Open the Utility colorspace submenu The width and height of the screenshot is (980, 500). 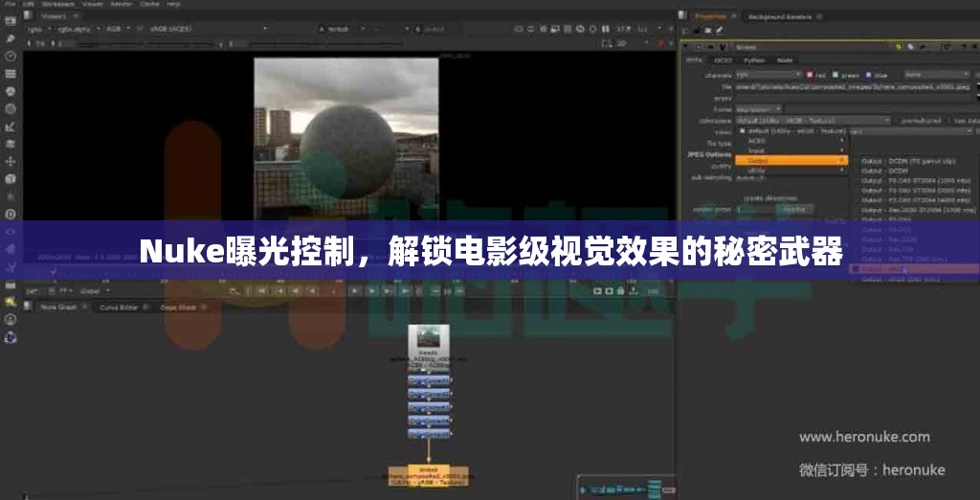point(790,170)
